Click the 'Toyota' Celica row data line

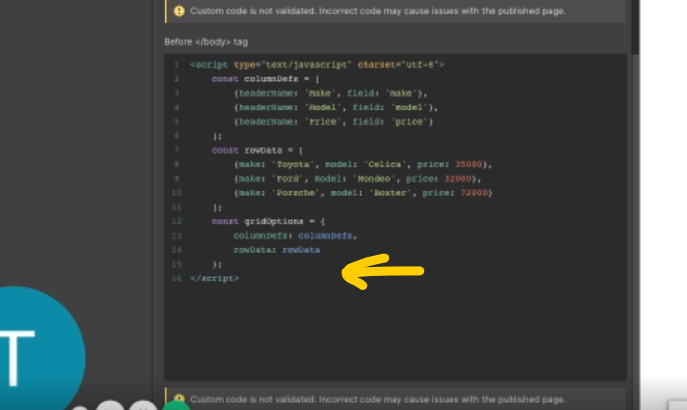(363, 164)
